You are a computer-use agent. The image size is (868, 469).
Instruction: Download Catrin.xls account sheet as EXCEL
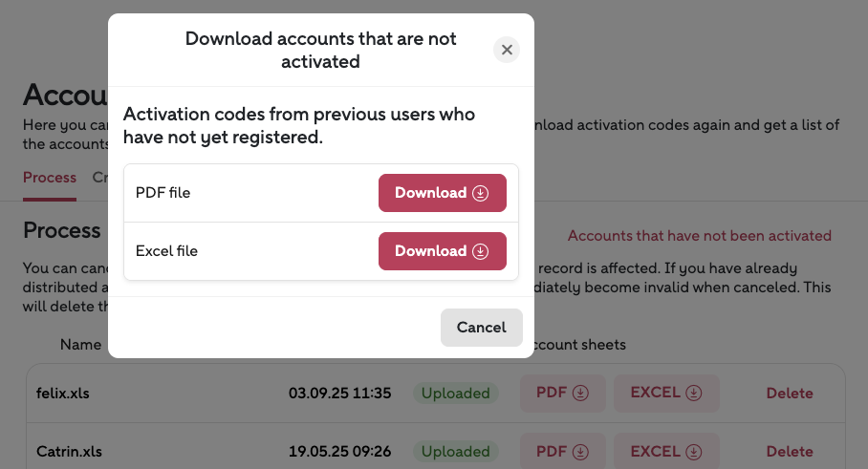pyautogui.click(x=666, y=451)
